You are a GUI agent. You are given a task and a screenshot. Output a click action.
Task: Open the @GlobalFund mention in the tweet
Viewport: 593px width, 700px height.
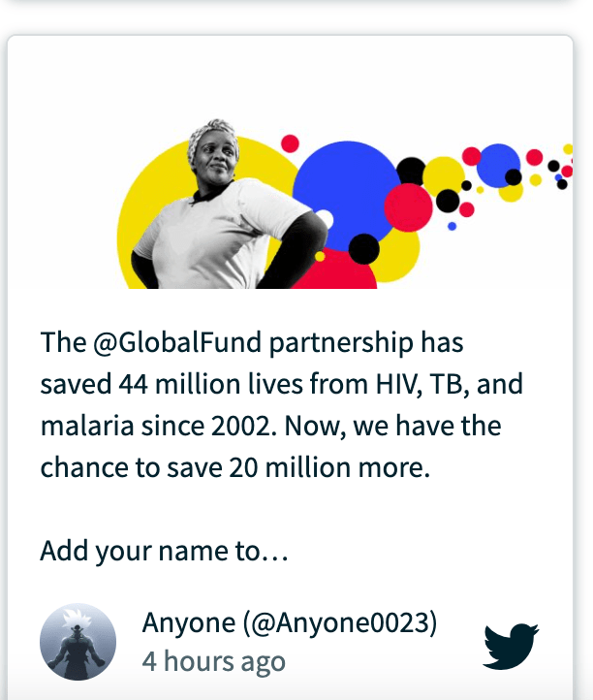(177, 342)
